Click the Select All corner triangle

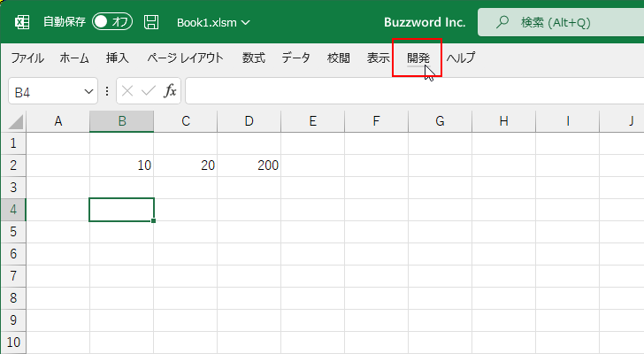pos(15,121)
